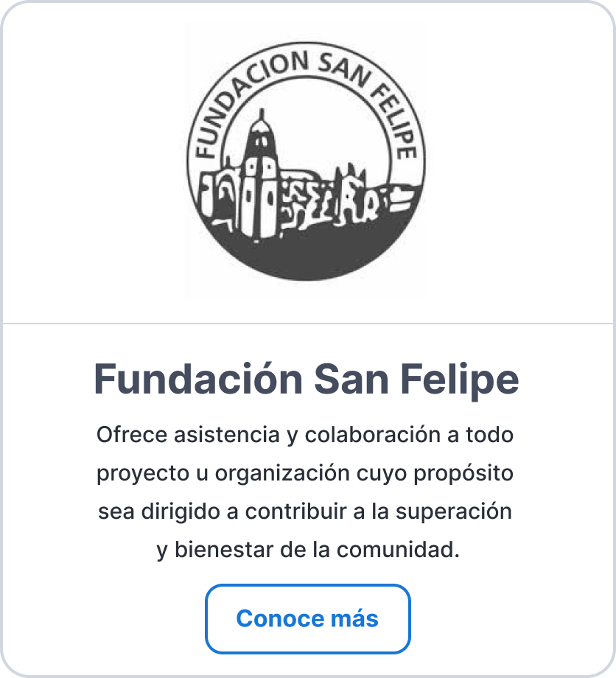Viewport: 616px width, 678px height.
Task: Click the line "y bienestar de la comunidad."
Action: point(308,550)
